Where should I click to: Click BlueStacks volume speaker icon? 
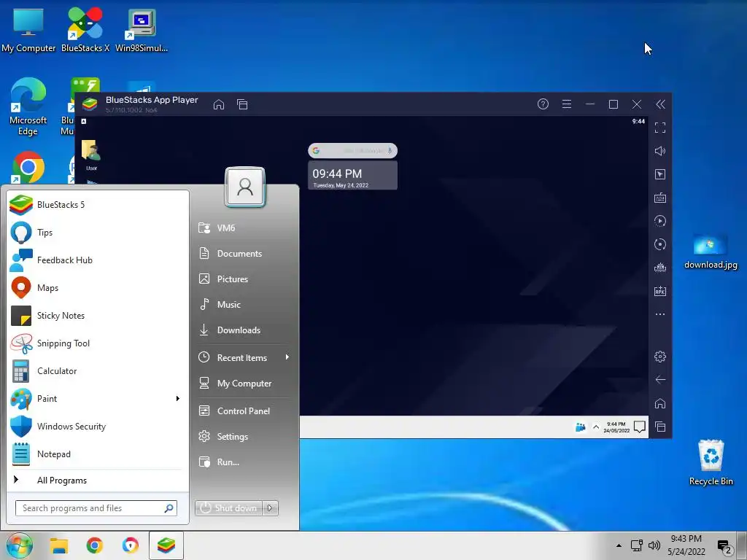click(659, 151)
